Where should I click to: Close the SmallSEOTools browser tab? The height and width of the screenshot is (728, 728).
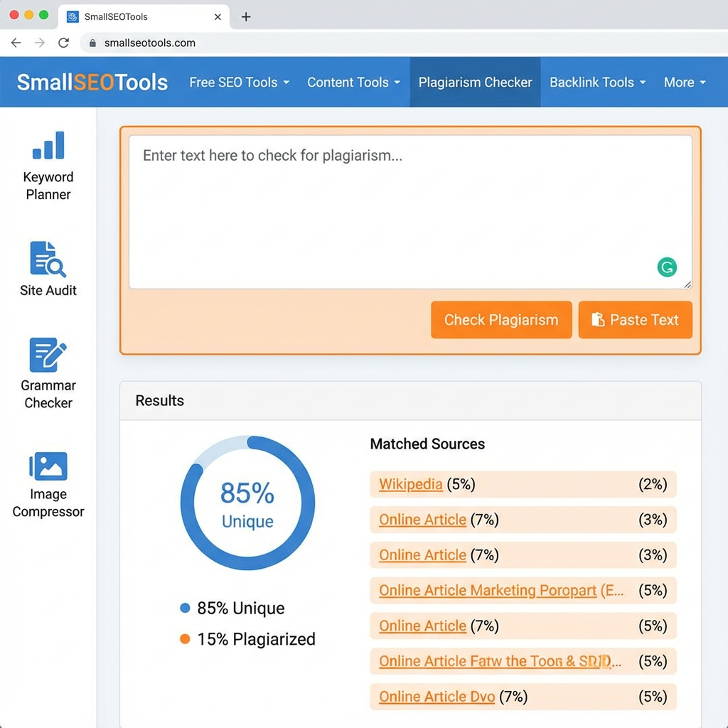tap(218, 17)
